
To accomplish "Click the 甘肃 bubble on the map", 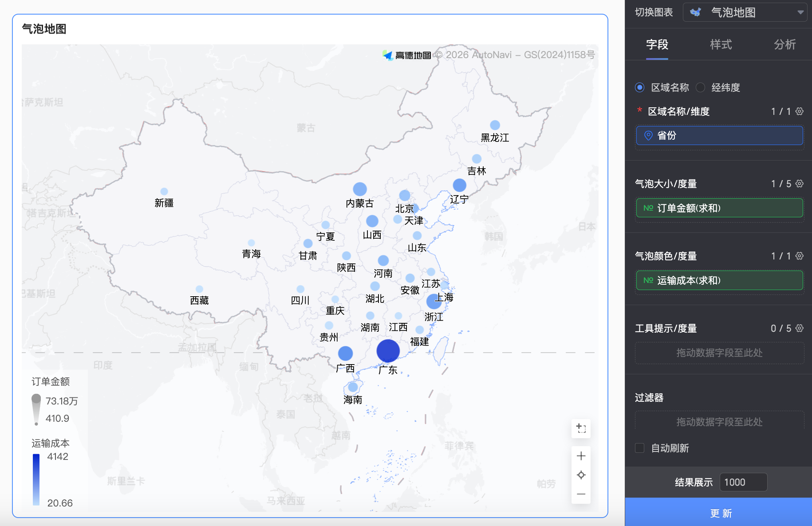I will pos(308,243).
